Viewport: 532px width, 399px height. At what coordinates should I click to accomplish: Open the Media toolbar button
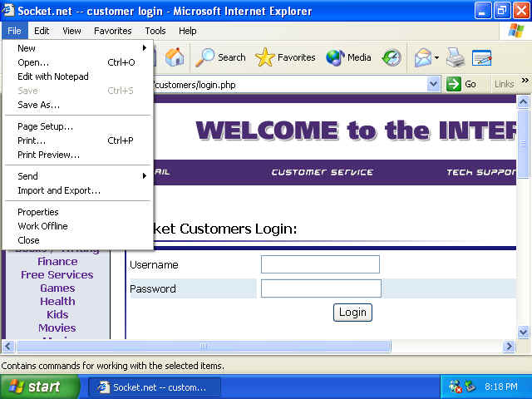[348, 57]
